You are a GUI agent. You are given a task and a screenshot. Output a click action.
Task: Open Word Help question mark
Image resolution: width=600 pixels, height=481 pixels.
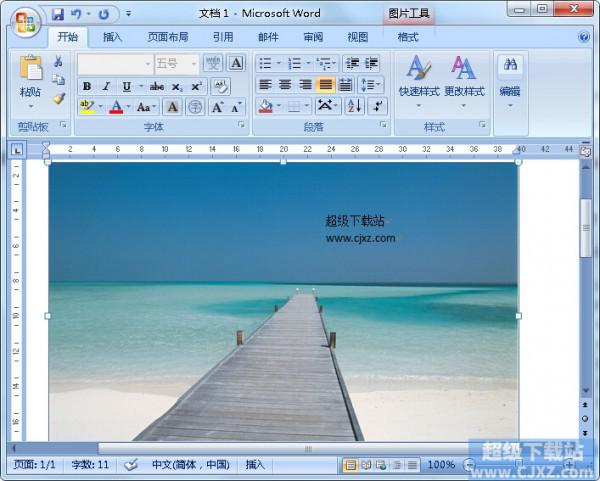pyautogui.click(x=584, y=37)
